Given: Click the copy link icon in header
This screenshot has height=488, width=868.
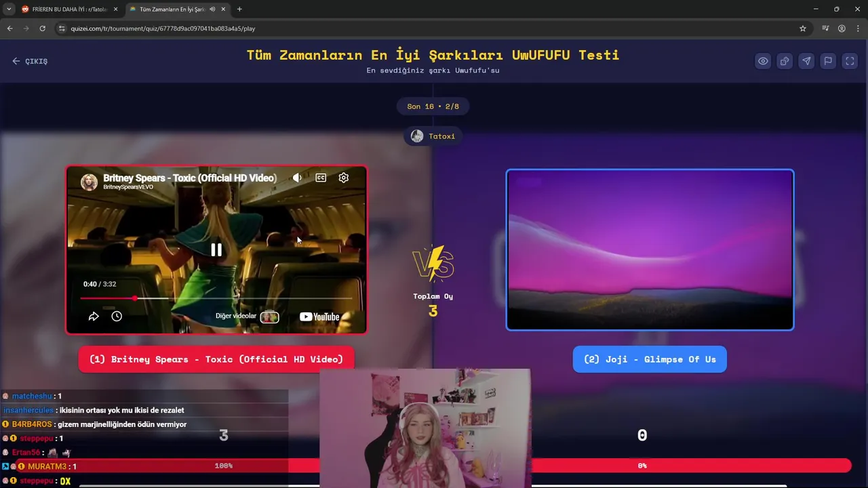Looking at the screenshot, I should coord(785,61).
